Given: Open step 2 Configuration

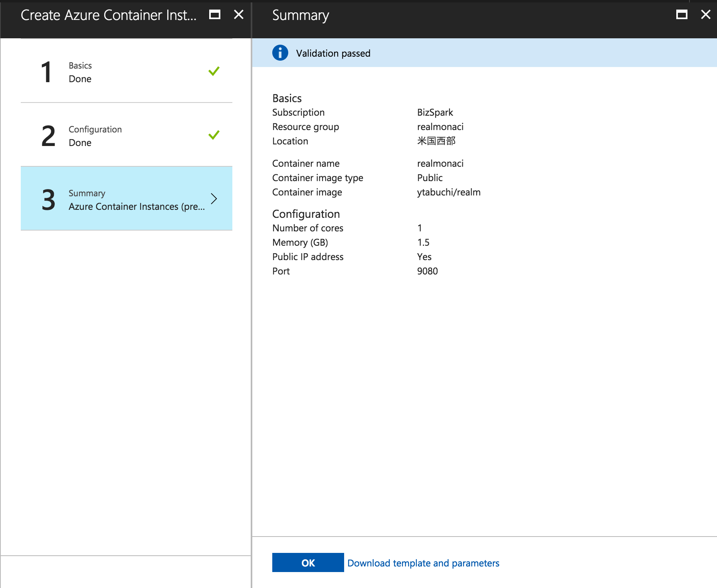Looking at the screenshot, I should pyautogui.click(x=127, y=135).
